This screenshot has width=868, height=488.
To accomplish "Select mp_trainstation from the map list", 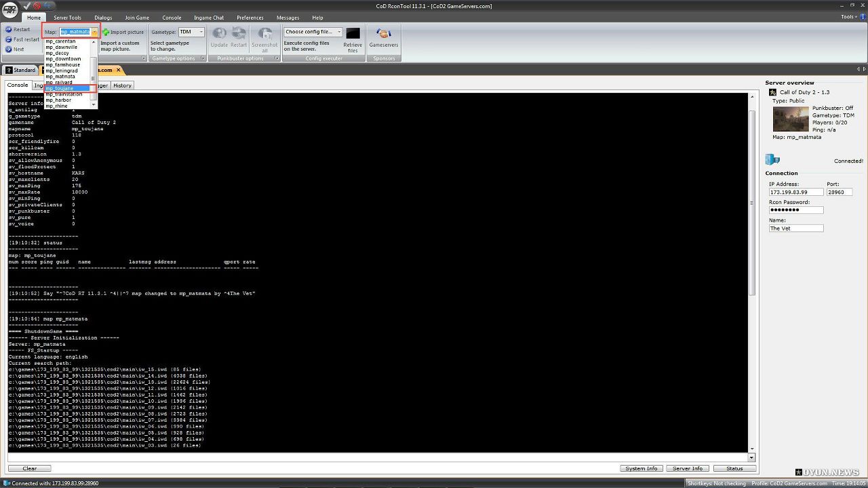I will coord(67,94).
